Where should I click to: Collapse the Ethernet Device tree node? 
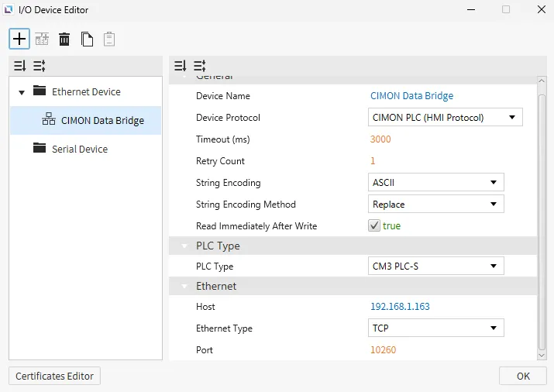pos(20,91)
